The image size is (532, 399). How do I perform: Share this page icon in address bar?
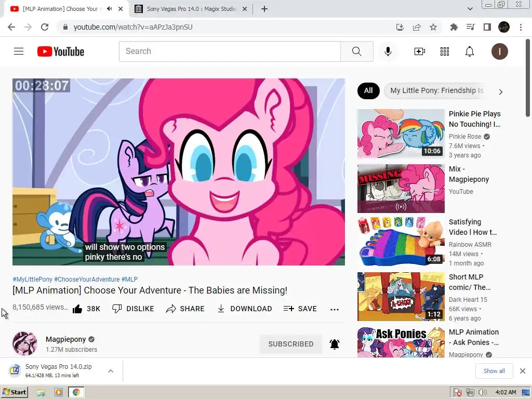pyautogui.click(x=416, y=27)
